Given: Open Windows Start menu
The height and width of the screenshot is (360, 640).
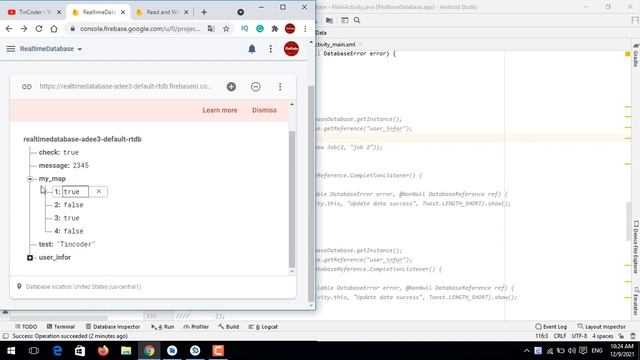Looking at the screenshot, I should (11, 351).
